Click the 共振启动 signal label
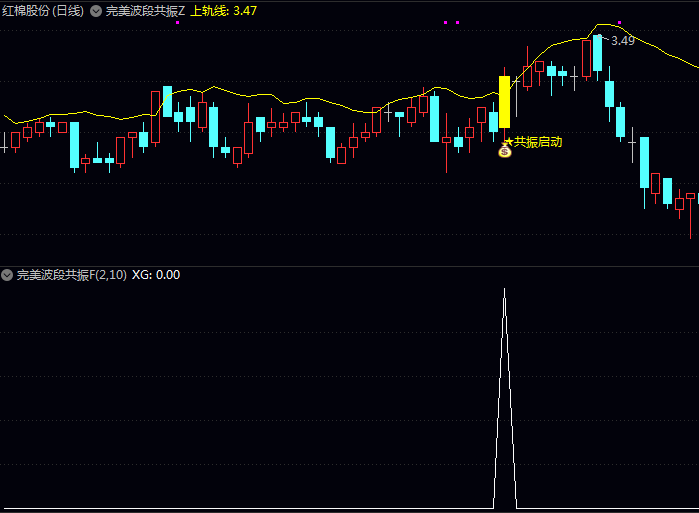The width and height of the screenshot is (699, 513). pyautogui.click(x=538, y=142)
